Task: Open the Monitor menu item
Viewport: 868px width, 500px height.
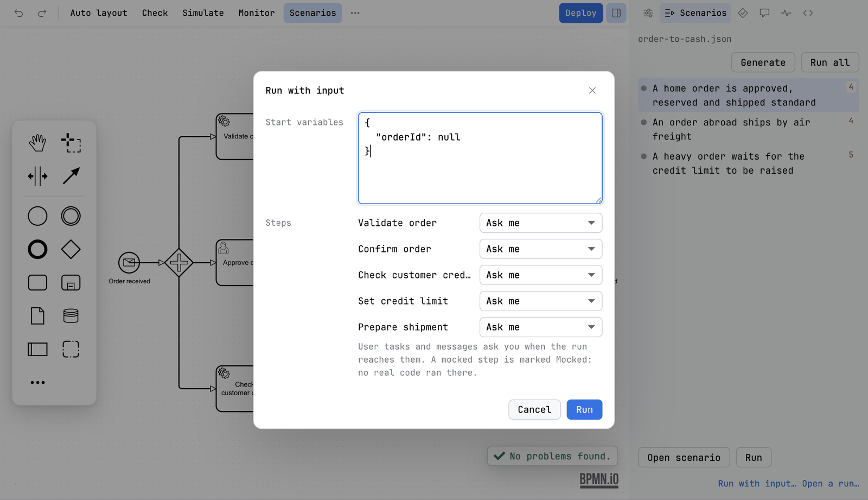Action: 257,13
